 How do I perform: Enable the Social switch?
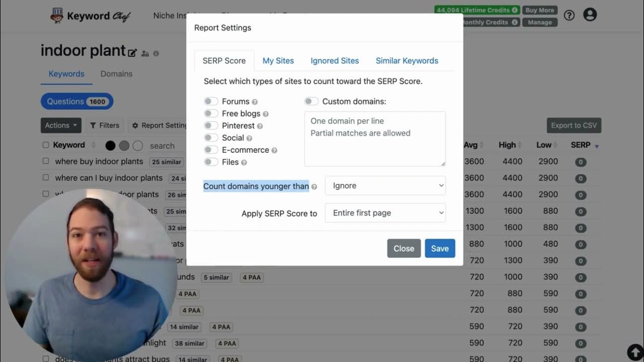(x=211, y=138)
